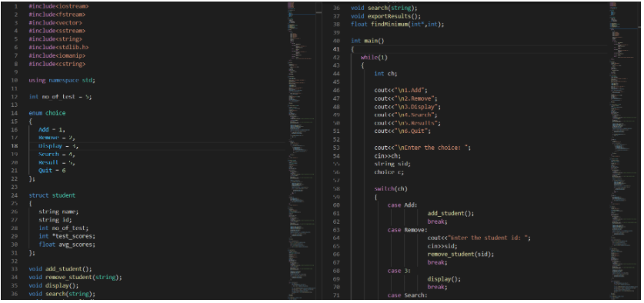Click the 'Remove = 2,' enum entry
The image size is (644, 303).
[57, 138]
